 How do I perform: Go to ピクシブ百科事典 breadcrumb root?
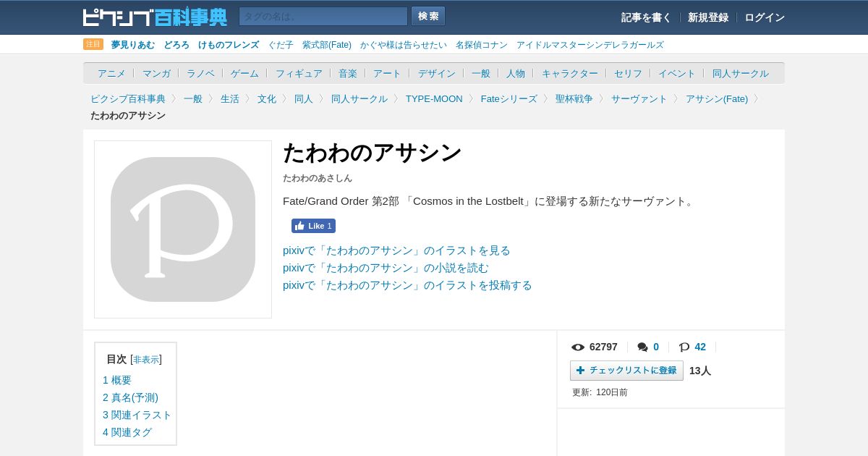(x=128, y=98)
